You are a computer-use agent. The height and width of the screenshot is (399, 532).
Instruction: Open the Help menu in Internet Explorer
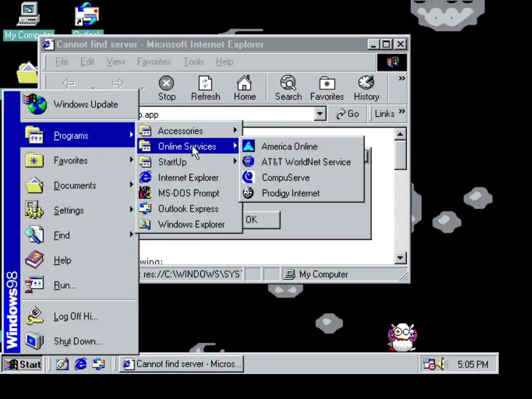pos(224,62)
